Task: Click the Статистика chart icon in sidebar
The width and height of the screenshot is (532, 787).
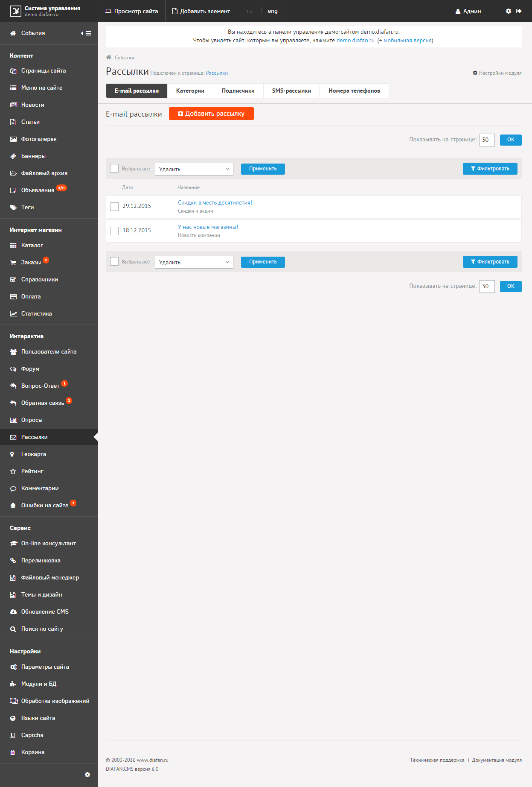Action: [x=13, y=314]
